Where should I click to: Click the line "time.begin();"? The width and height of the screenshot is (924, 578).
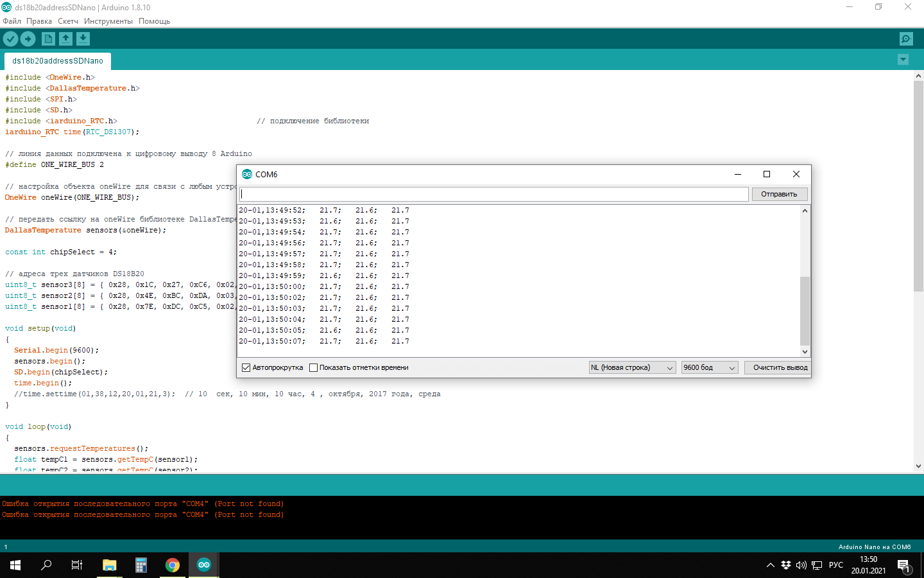(43, 383)
